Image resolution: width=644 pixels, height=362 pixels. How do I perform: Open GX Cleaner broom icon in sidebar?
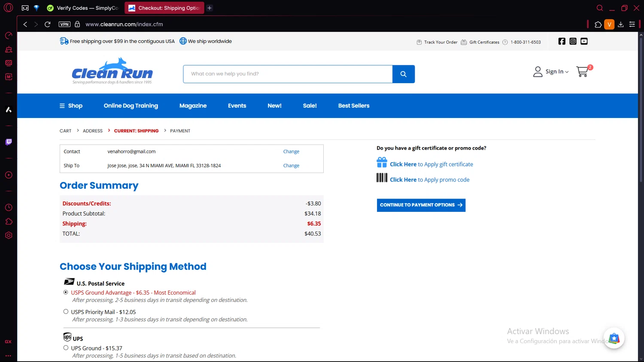click(9, 49)
